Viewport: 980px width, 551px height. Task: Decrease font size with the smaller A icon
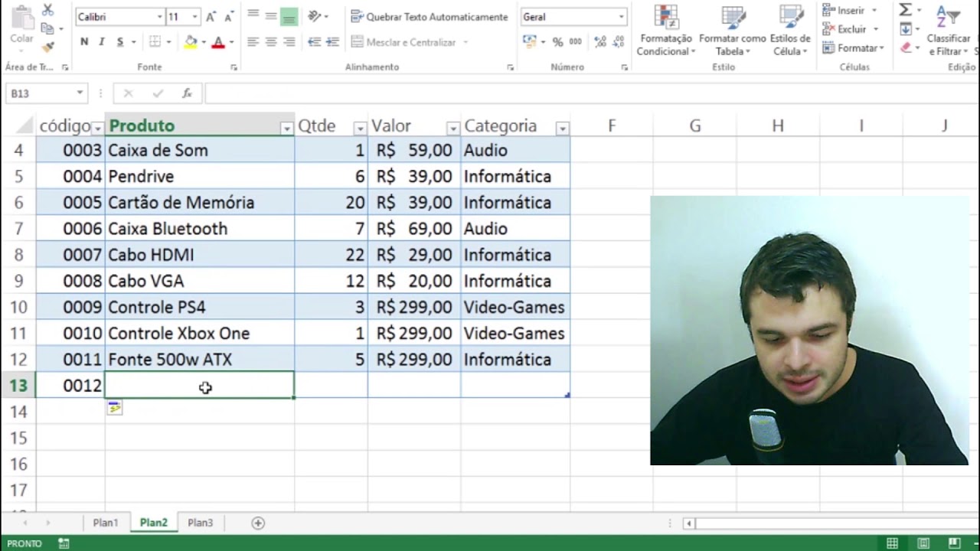(228, 17)
